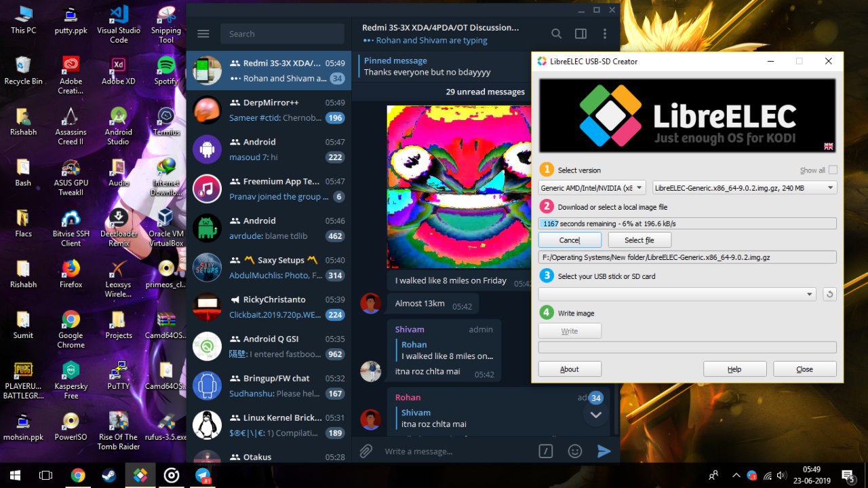Enable the Show all checkbox

pos(833,170)
